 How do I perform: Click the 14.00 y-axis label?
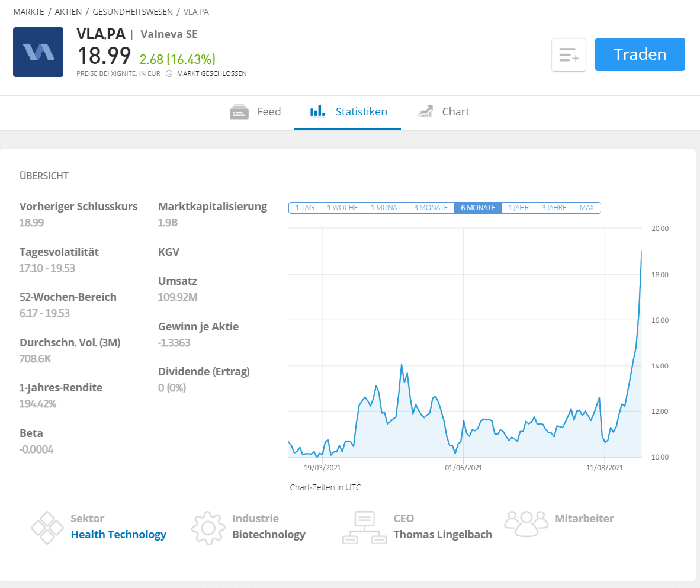click(x=660, y=366)
